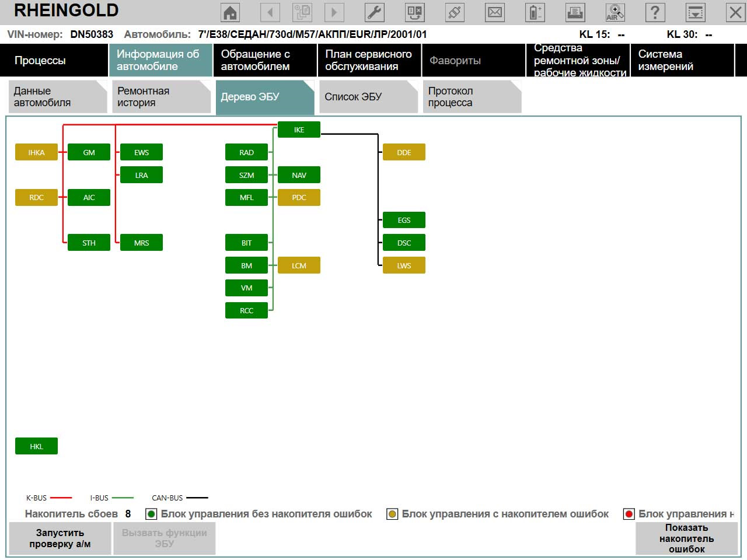Viewport: 747px width, 560px height.
Task: Select the MFL control unit node
Action: click(246, 197)
